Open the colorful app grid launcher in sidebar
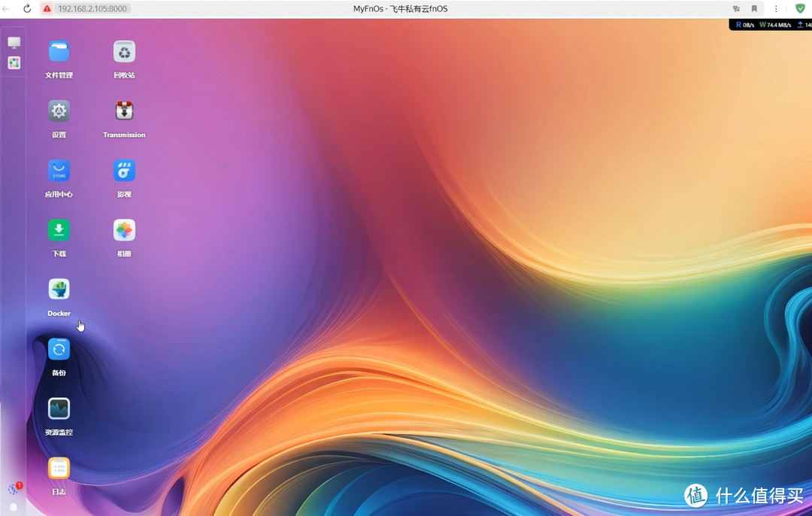 point(14,63)
